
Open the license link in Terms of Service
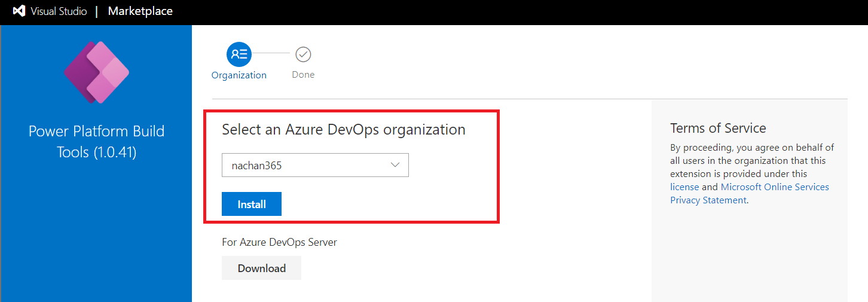[x=684, y=187]
